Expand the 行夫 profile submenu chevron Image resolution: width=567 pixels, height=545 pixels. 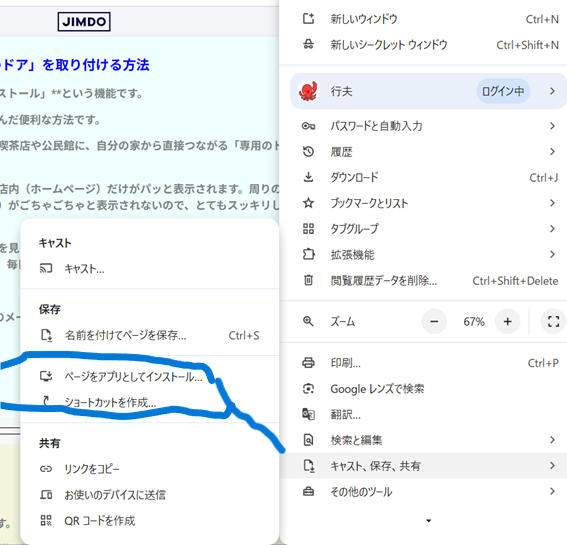552,91
